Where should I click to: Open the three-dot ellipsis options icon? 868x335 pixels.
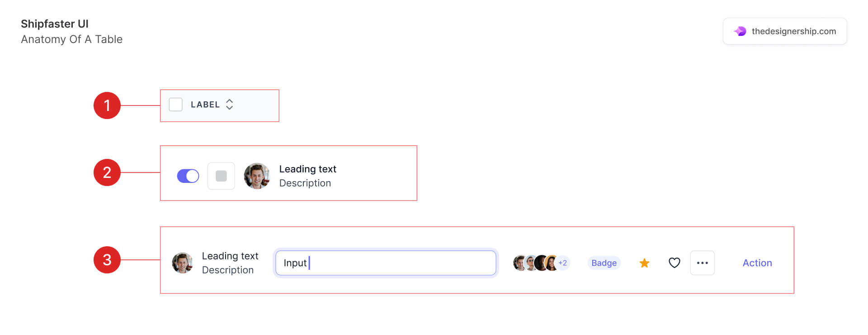click(x=702, y=263)
